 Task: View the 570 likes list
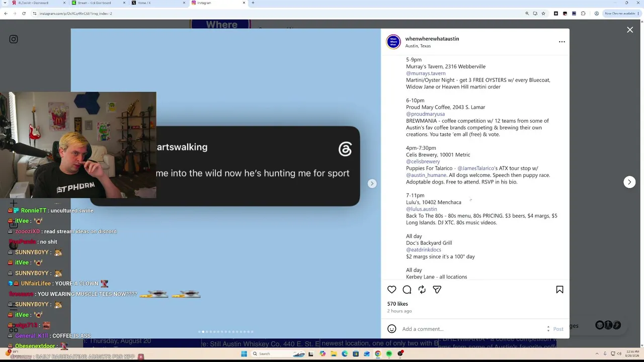(397, 304)
